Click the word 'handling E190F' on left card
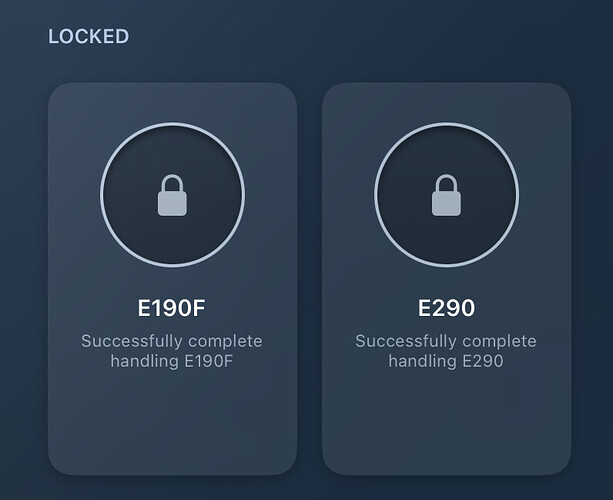Screen dimensions: 613x500 [x=172, y=361]
